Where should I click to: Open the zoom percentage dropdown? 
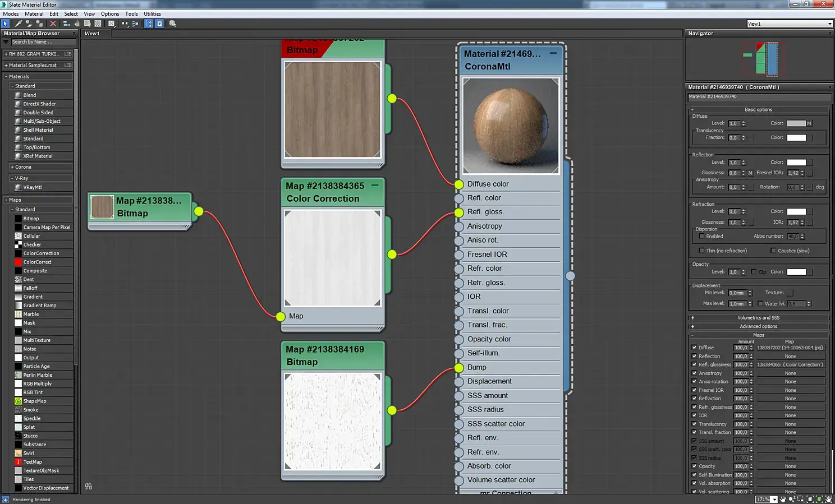pyautogui.click(x=774, y=500)
